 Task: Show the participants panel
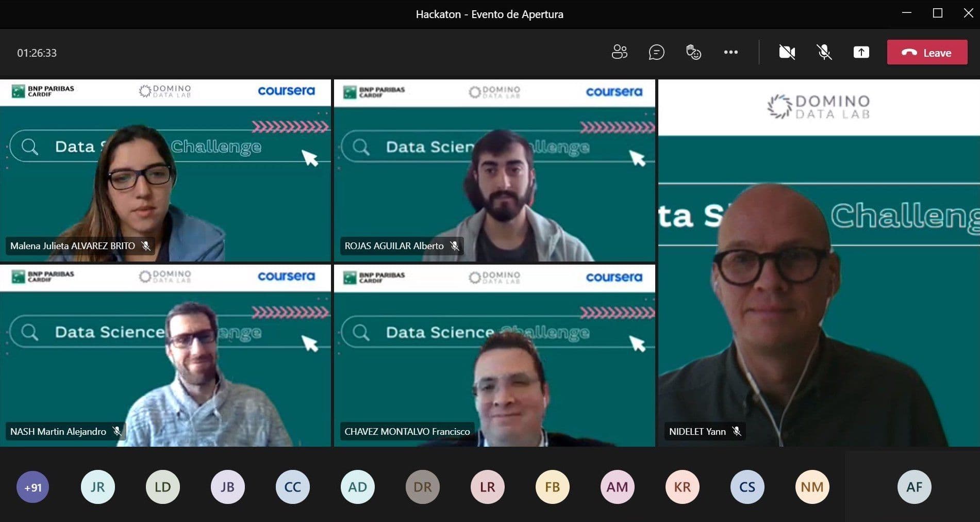619,52
